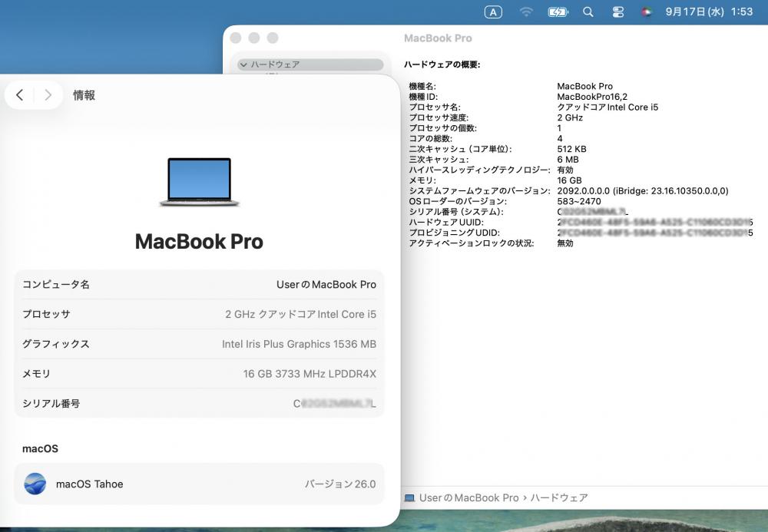Select the プロセッサ速度 value 2 GHz
The height and width of the screenshot is (532, 768).
(570, 118)
